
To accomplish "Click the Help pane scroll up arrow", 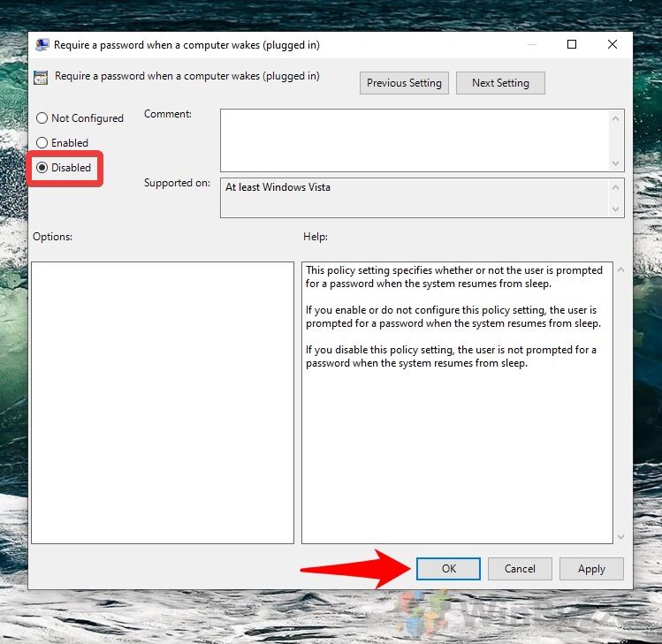I will click(620, 269).
